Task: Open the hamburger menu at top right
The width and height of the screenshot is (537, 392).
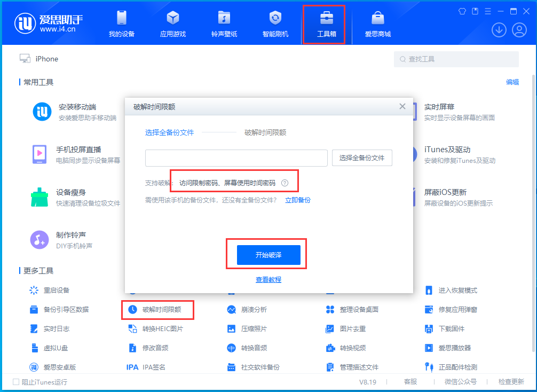Action: [x=487, y=11]
